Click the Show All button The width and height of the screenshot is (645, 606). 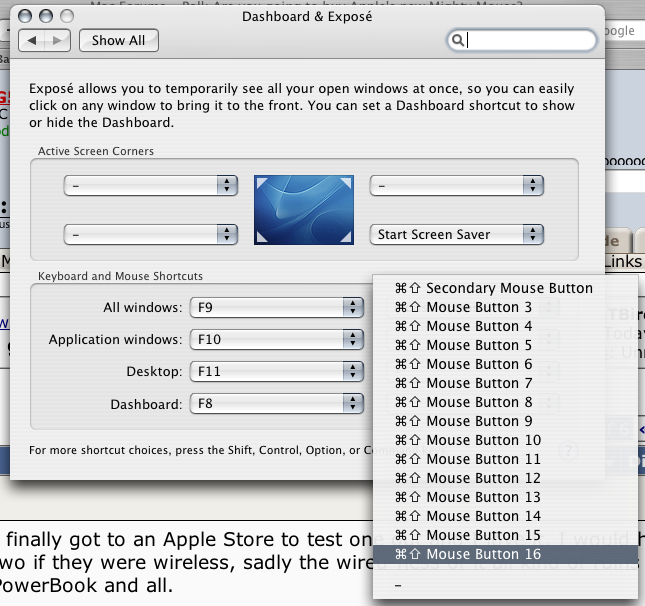118,40
